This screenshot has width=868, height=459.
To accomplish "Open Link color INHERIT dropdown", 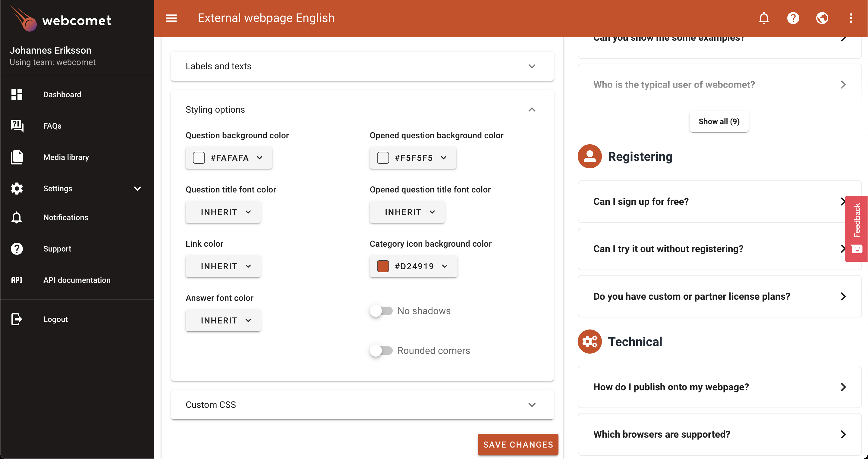I will coord(223,266).
